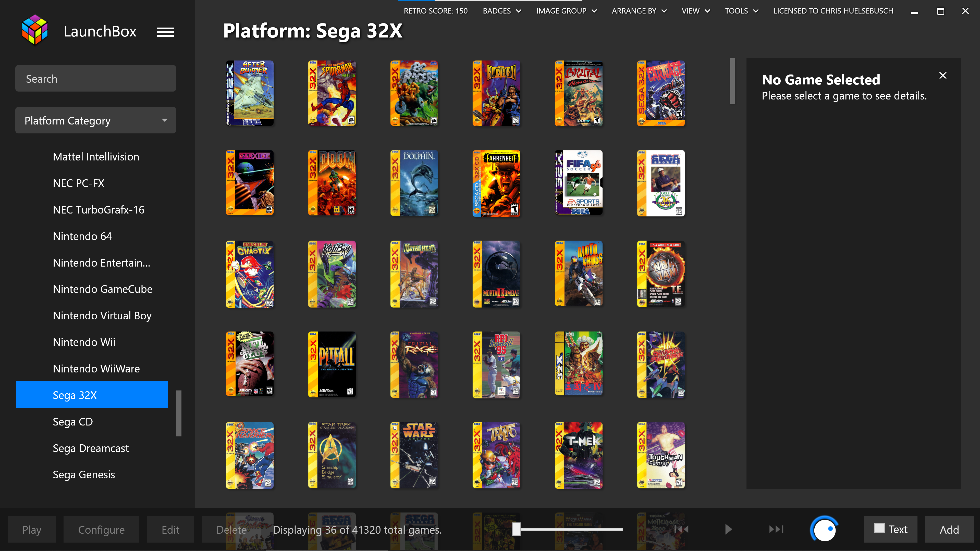
Task: Click the next track button
Action: coord(776,529)
